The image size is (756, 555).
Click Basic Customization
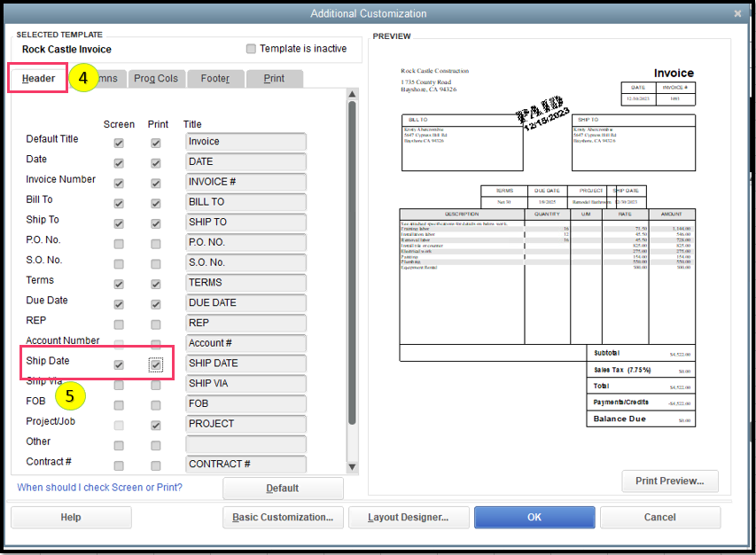(x=282, y=517)
